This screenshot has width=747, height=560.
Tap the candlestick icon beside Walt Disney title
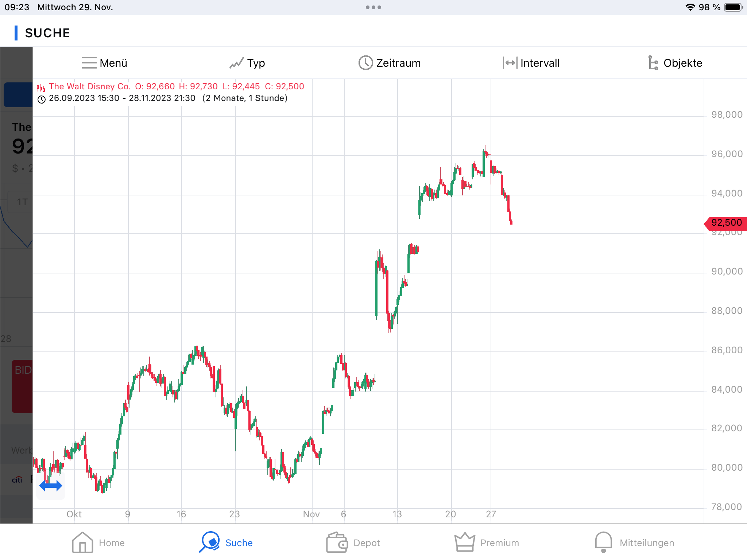[41, 87]
